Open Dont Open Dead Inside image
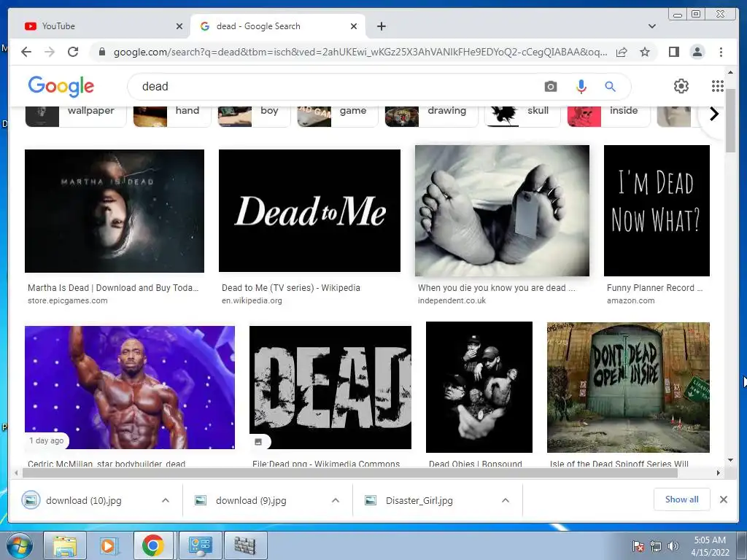 coord(628,387)
